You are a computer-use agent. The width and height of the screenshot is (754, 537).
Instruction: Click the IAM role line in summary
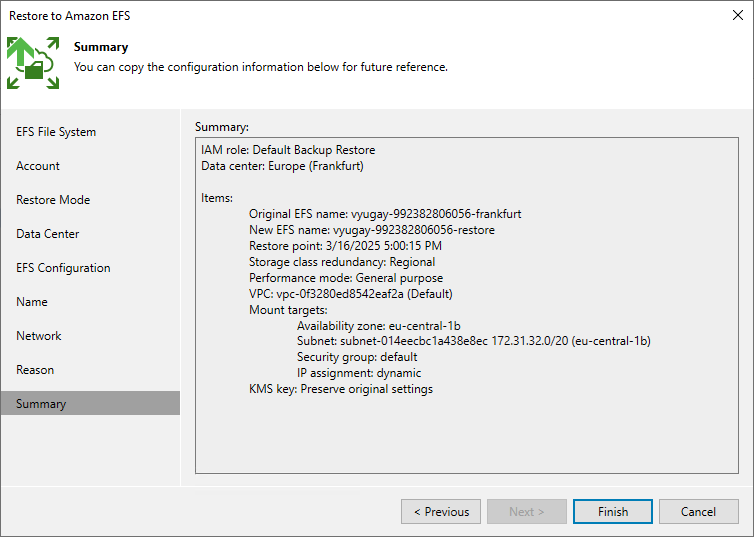tap(288, 150)
